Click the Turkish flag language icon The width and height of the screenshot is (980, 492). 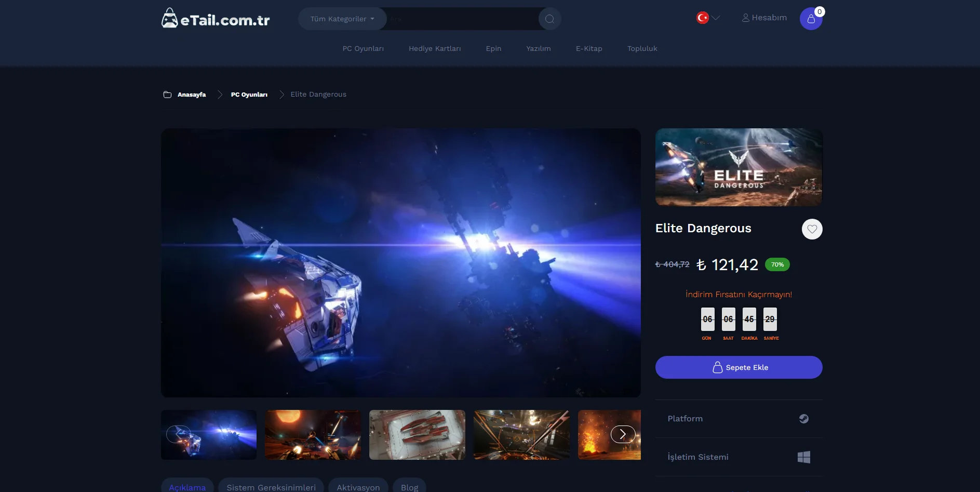[x=702, y=18]
